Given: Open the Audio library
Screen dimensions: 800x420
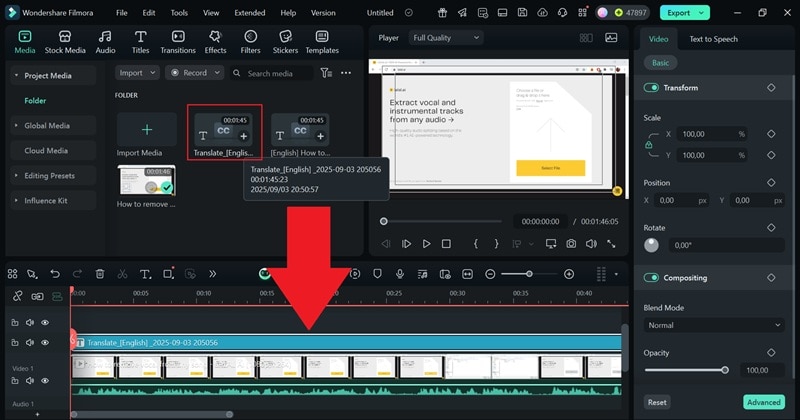Looking at the screenshot, I should point(105,42).
